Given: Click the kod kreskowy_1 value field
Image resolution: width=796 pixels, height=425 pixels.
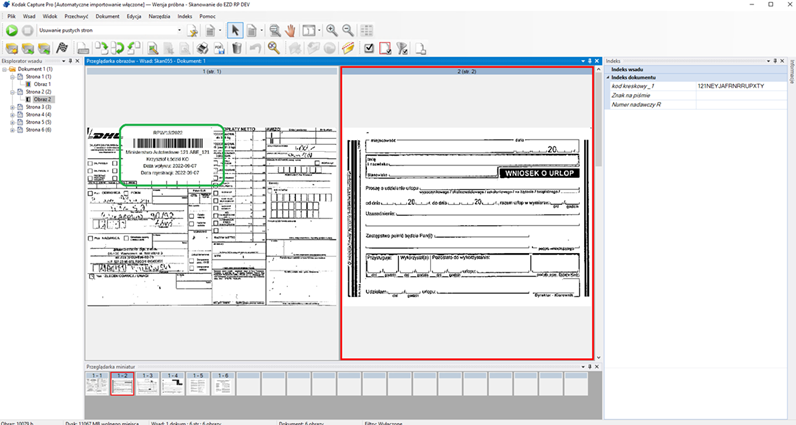Looking at the screenshot, I should [740, 86].
